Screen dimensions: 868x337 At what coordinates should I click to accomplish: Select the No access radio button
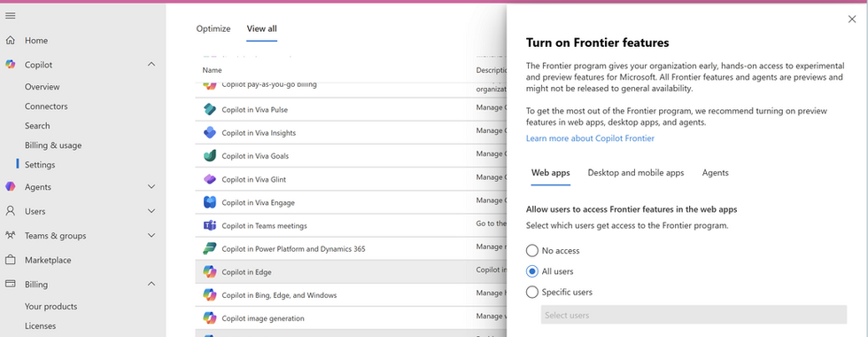coord(532,250)
